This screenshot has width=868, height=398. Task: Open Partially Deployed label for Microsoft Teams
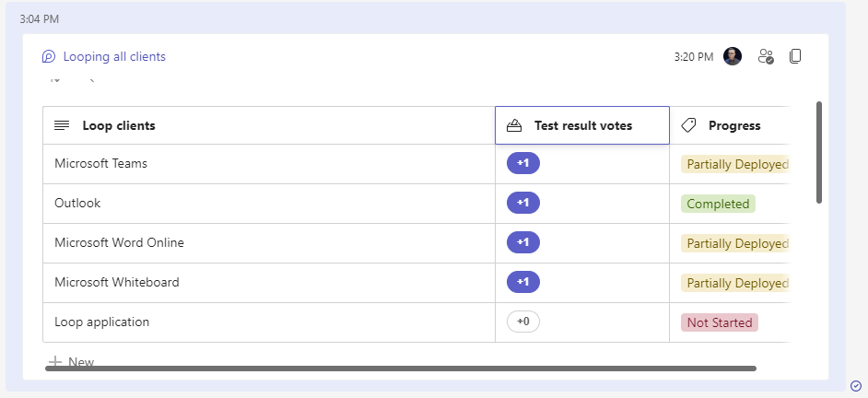(734, 164)
